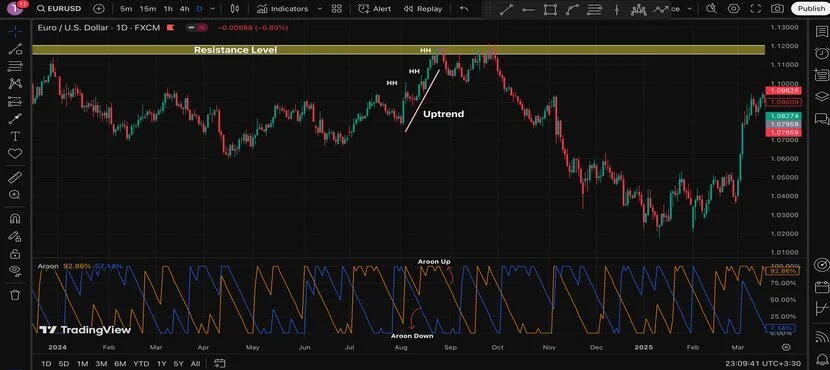
Task: Start bar Replay mode
Action: tap(422, 8)
